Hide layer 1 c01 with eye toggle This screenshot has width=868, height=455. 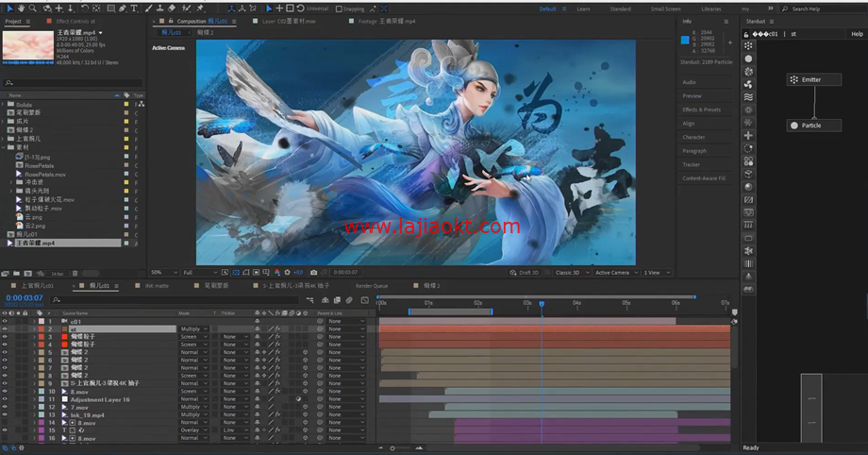click(5, 321)
